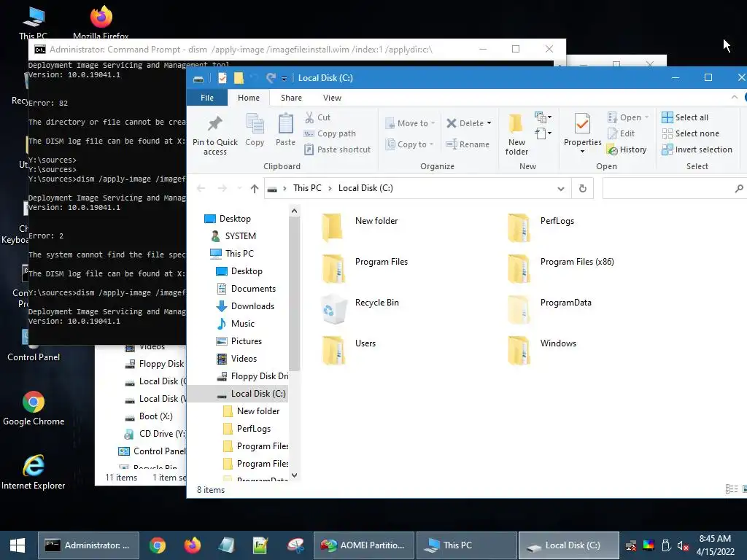Screen dimensions: 747x560
Task: Click Select all
Action: (685, 117)
